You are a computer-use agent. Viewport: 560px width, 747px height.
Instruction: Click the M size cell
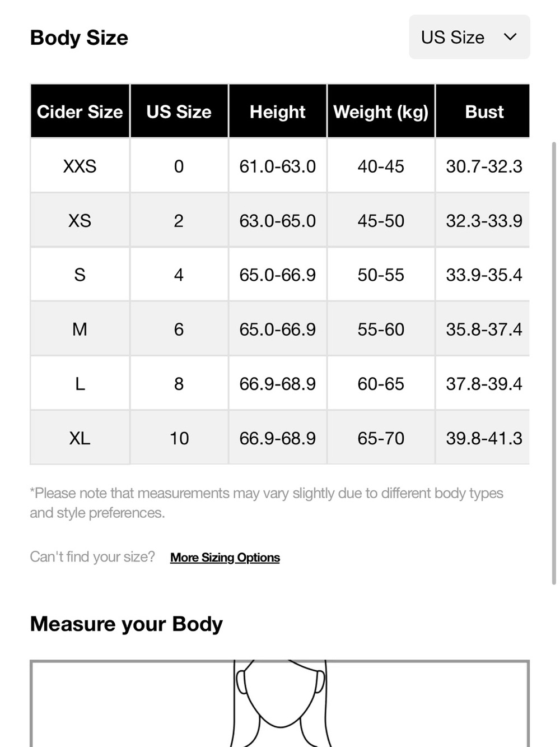(80, 329)
